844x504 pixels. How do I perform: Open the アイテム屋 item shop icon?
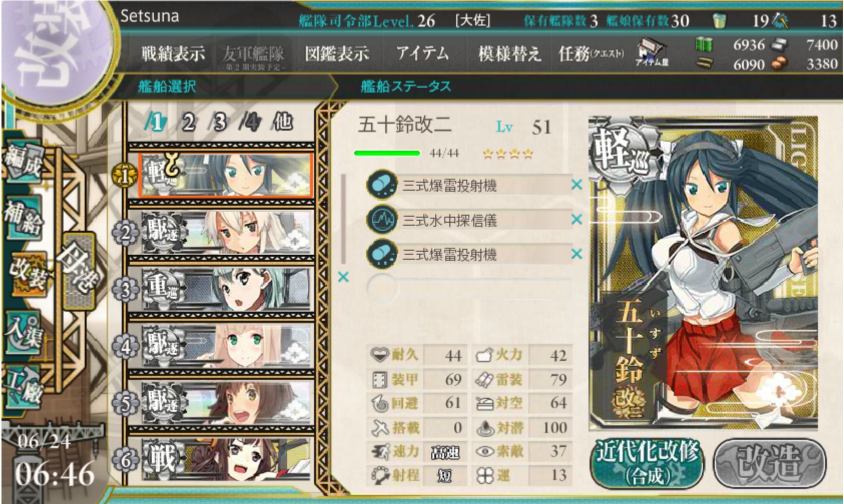coord(652,54)
